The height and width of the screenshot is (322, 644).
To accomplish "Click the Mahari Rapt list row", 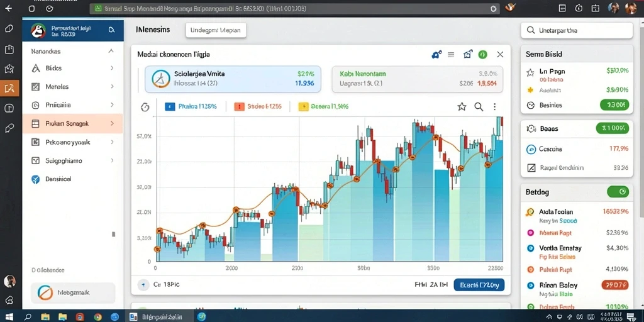I will [x=577, y=233].
